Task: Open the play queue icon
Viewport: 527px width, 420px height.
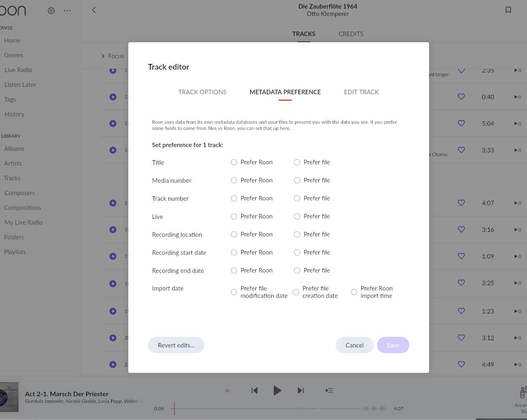Action: pyautogui.click(x=329, y=390)
